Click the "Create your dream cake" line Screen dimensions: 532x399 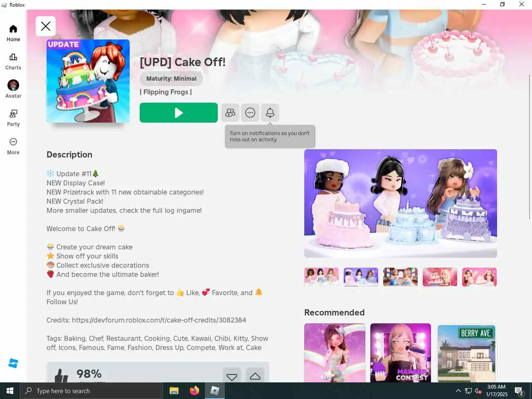coord(90,247)
